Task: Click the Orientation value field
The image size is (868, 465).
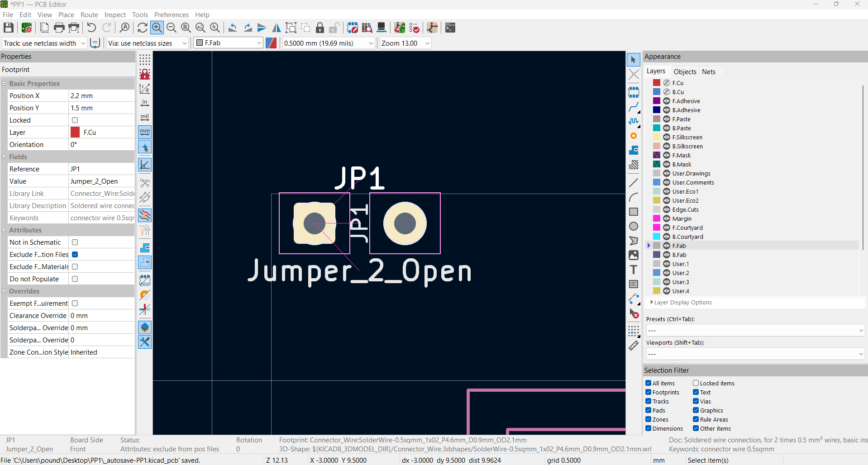Action: pyautogui.click(x=101, y=144)
